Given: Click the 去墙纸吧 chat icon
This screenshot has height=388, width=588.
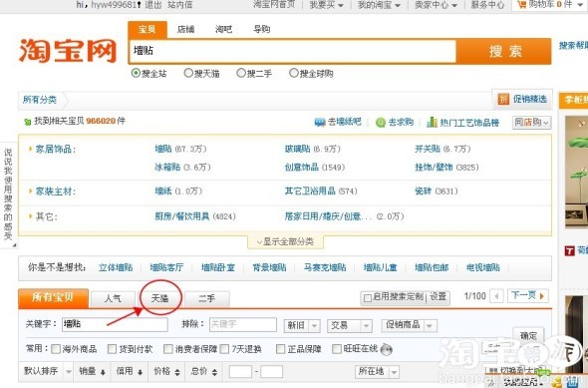Looking at the screenshot, I should (x=320, y=123).
